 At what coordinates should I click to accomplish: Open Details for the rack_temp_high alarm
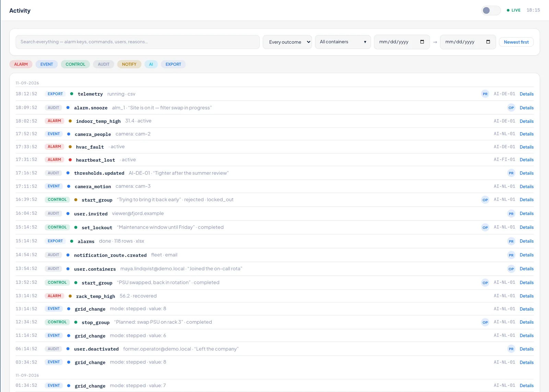pyautogui.click(x=526, y=296)
